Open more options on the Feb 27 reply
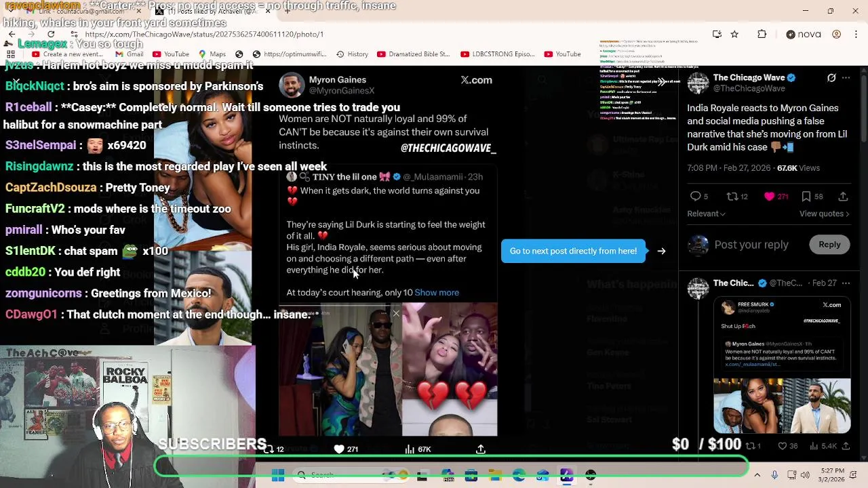The width and height of the screenshot is (868, 488). [x=846, y=283]
